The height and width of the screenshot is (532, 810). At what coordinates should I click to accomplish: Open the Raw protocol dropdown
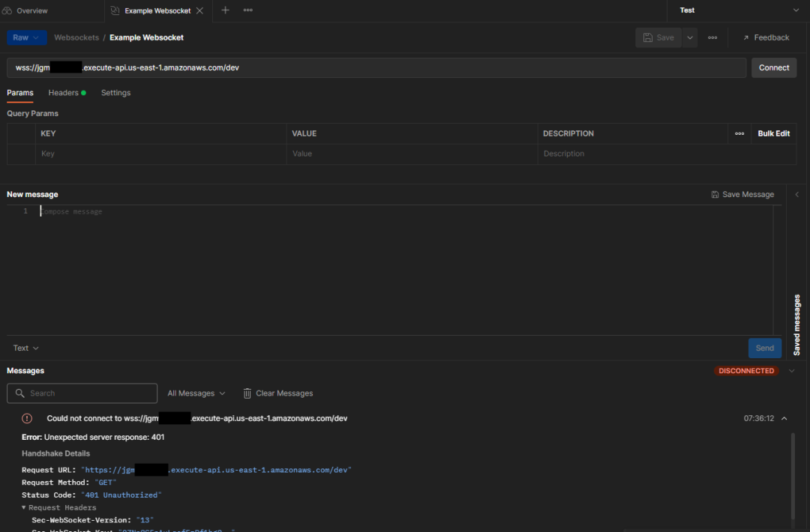pyautogui.click(x=27, y=37)
